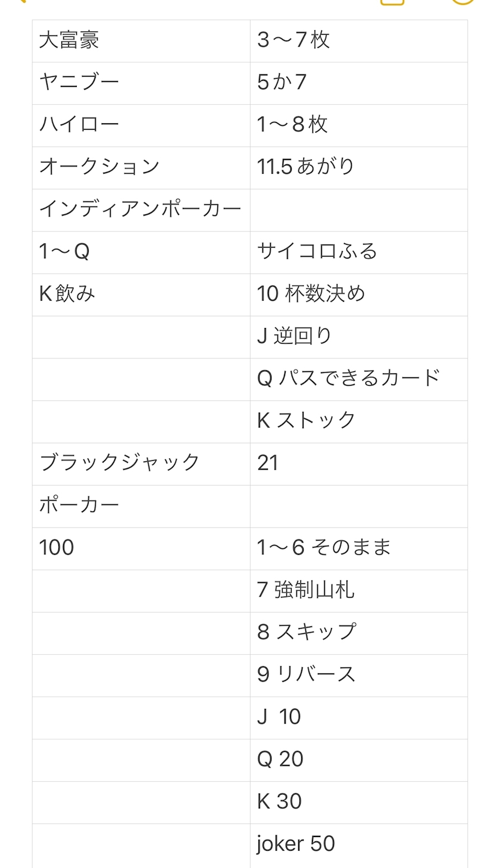
Task: Select the 大富豪 table cell
Action: pos(141,41)
